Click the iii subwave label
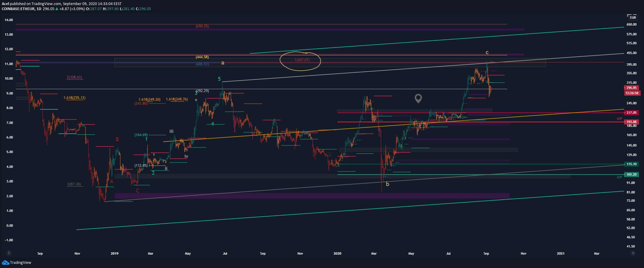644x268 pixels. pyautogui.click(x=172, y=131)
